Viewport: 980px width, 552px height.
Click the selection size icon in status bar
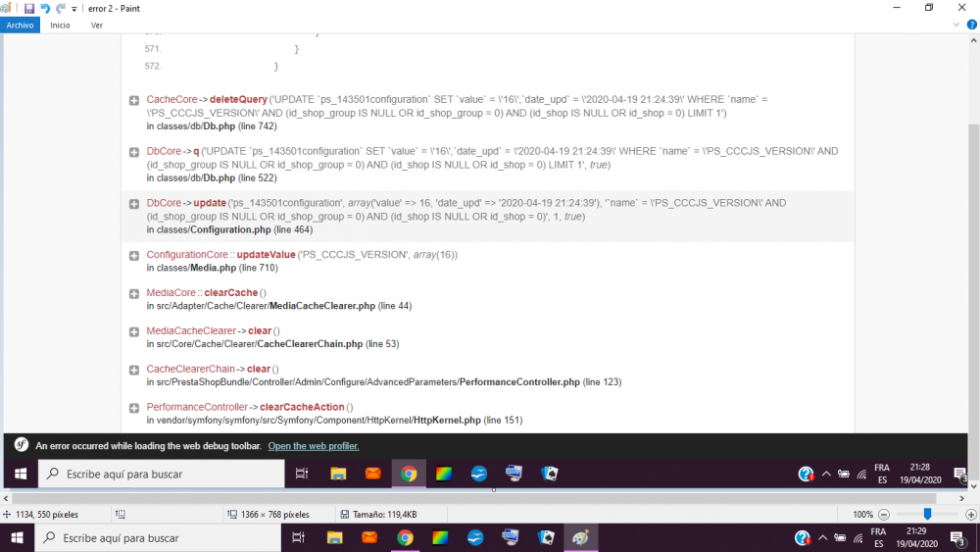coord(120,515)
